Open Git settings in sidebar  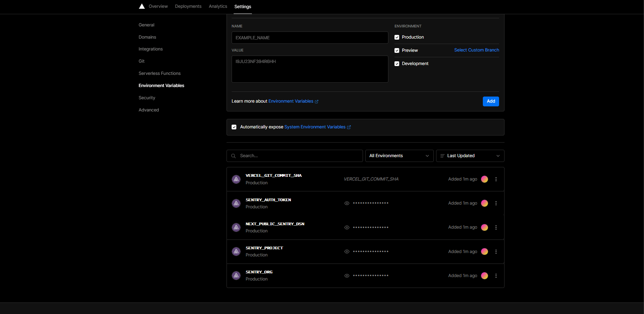(x=142, y=61)
